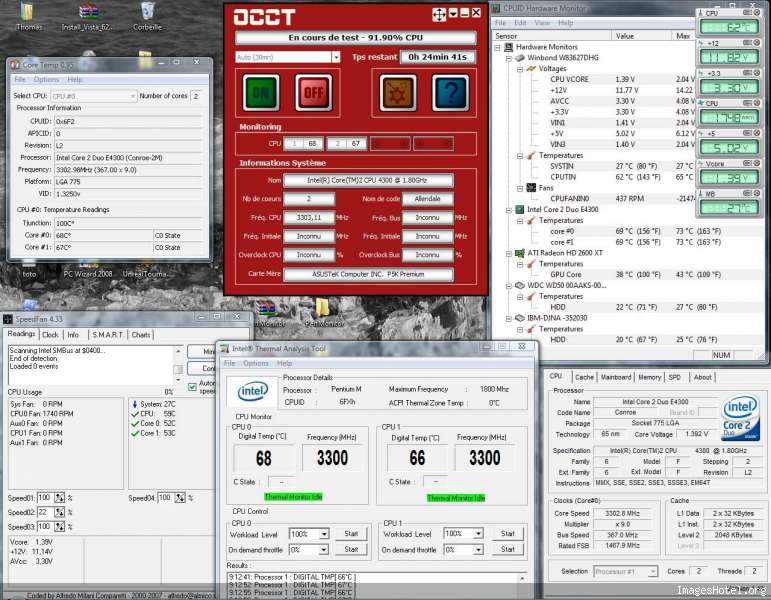Open CPU 0 On demand throttle dropdown

coord(324,550)
